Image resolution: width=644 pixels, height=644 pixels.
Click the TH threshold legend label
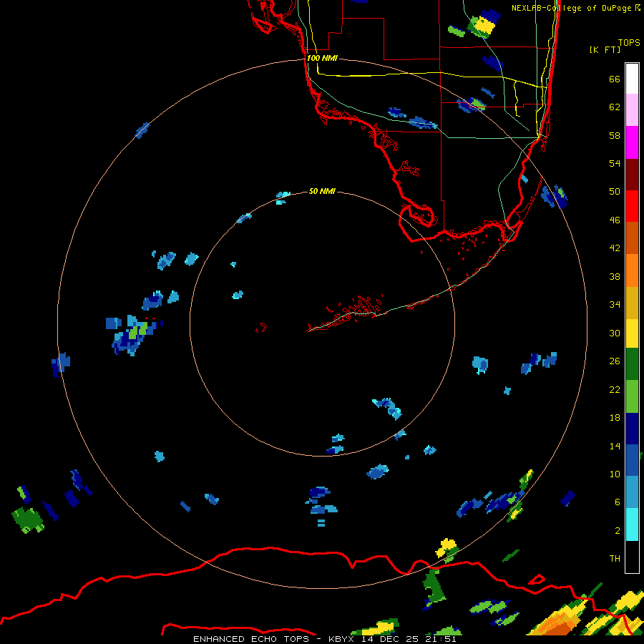[615, 559]
